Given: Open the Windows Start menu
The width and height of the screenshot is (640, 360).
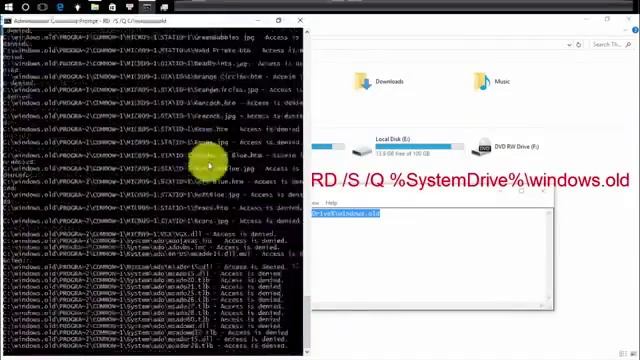Looking at the screenshot, I should point(8,7).
